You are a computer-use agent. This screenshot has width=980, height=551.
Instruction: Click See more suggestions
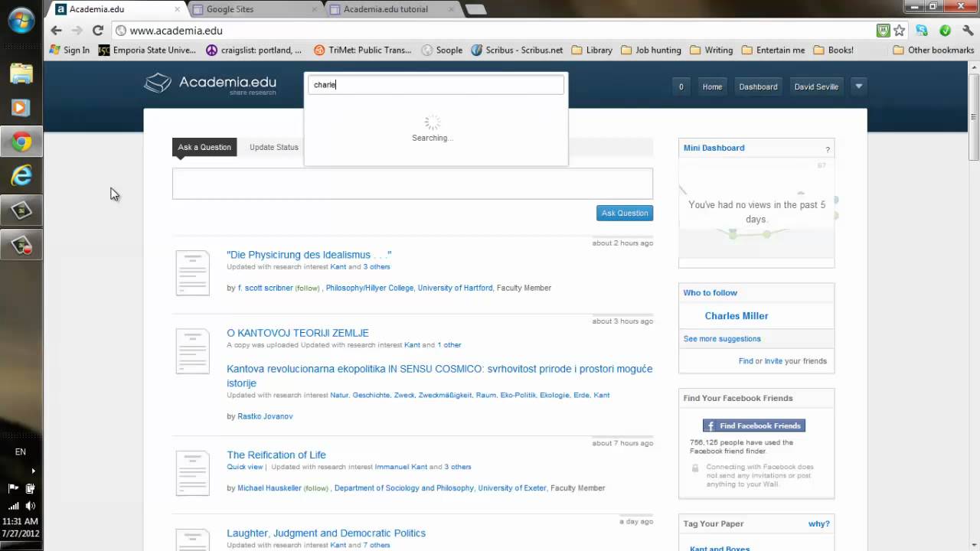722,338
